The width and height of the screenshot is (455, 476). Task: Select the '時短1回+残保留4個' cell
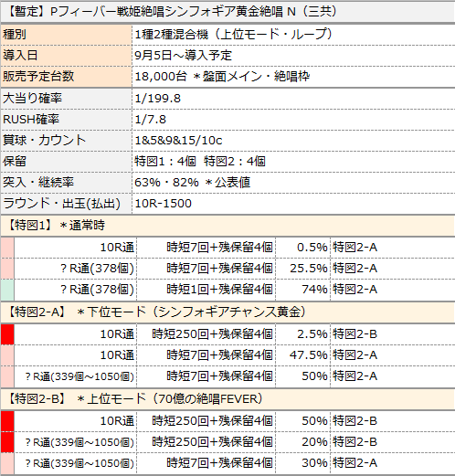pyautogui.click(x=206, y=290)
